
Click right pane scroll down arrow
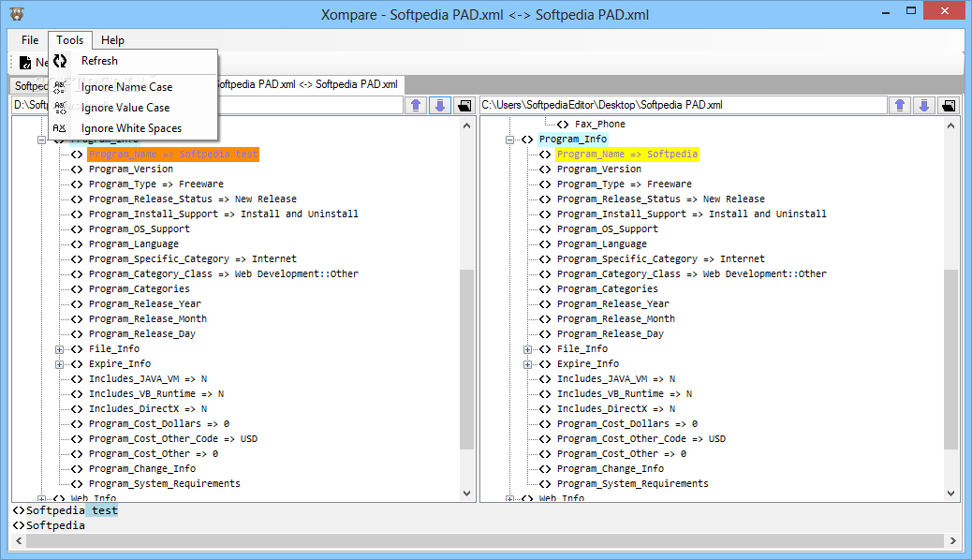[x=950, y=494]
